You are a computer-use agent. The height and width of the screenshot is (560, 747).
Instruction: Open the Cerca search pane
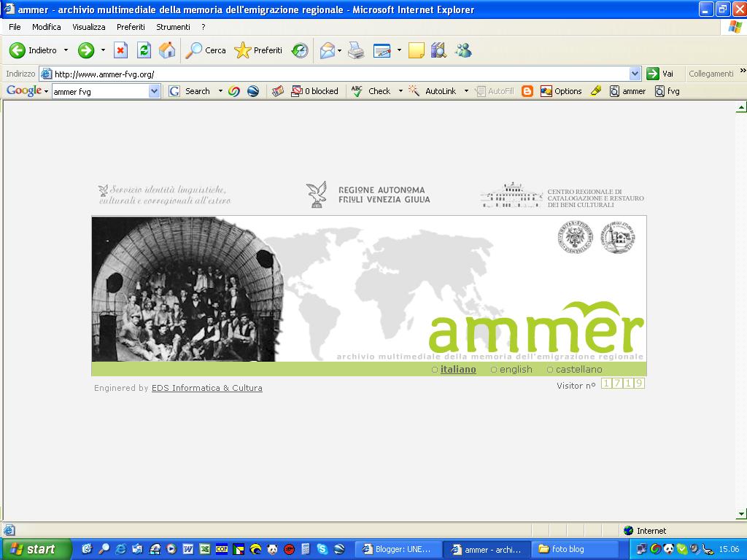click(205, 50)
